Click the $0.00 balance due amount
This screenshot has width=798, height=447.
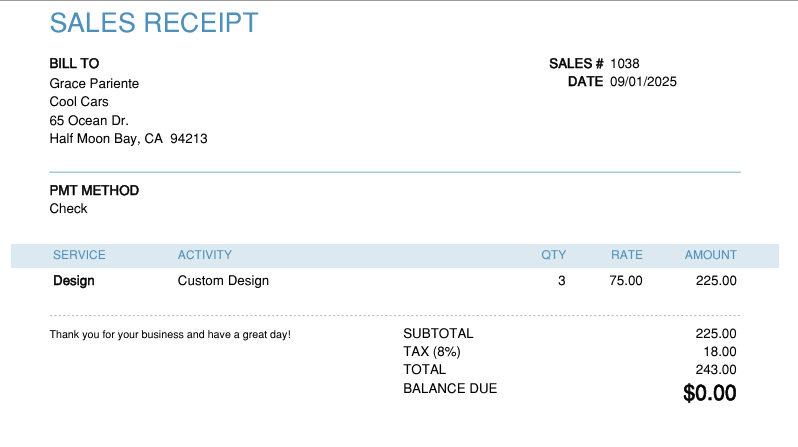pyautogui.click(x=709, y=393)
